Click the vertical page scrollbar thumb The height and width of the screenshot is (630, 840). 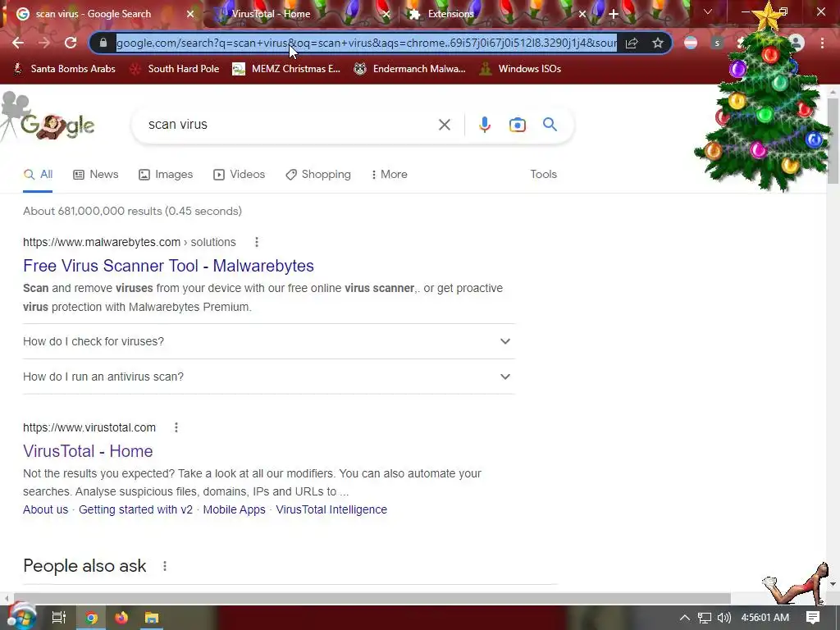[833, 140]
